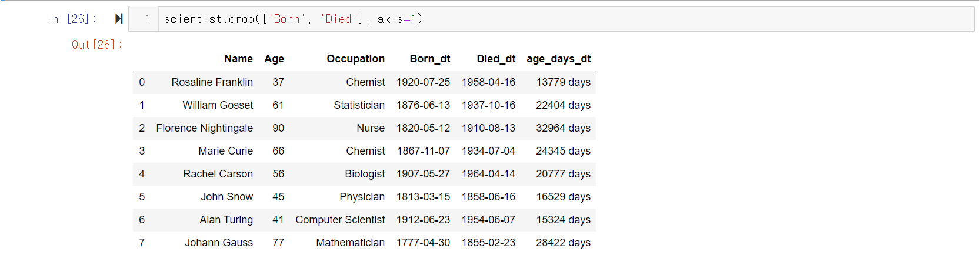Click the Biologist occupation cell
This screenshot has width=980, height=265.
coord(365,174)
